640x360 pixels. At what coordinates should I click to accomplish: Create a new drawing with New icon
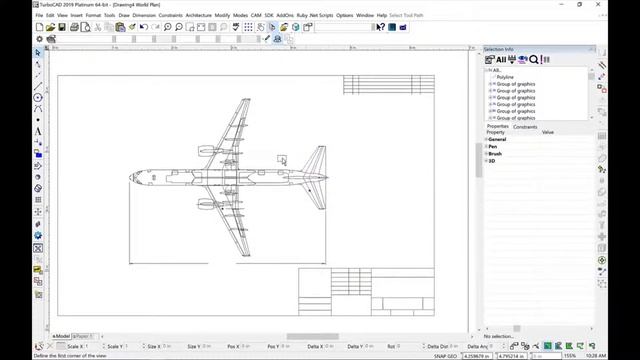[40, 27]
